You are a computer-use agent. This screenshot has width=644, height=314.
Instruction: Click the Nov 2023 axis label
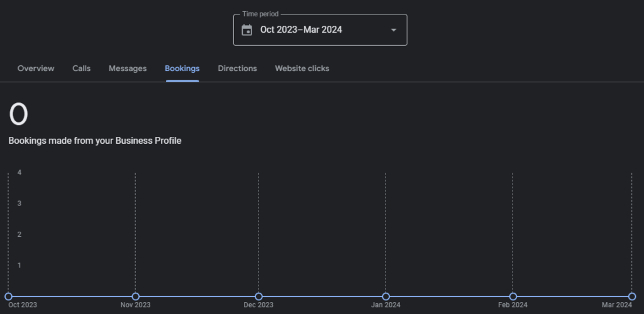pyautogui.click(x=135, y=305)
